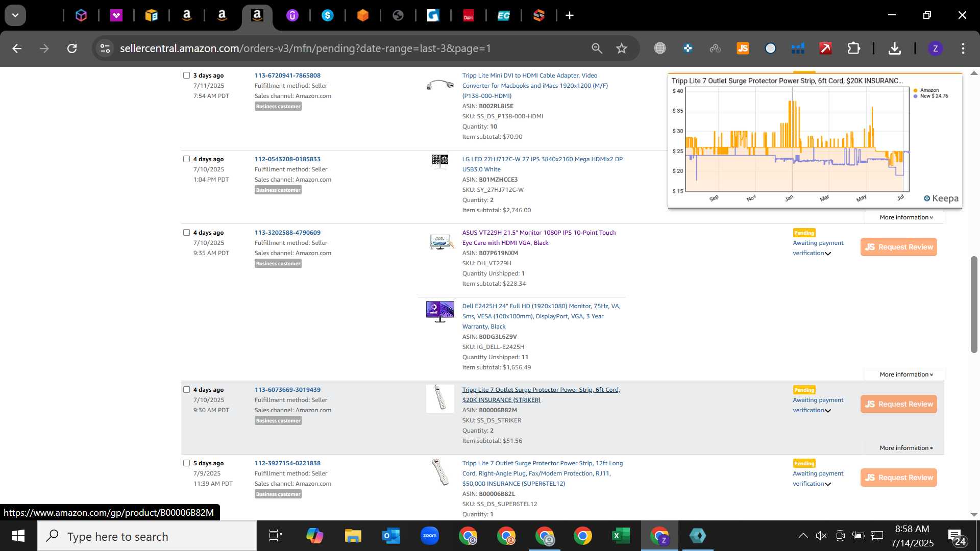
Task: Toggle the Amazon legend entry in Keepa chart
Action: coord(925,90)
